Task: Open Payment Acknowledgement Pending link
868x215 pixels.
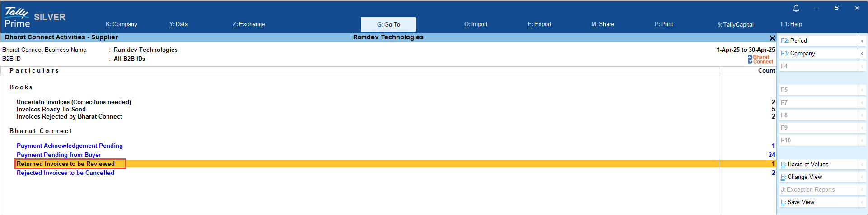Action: pyautogui.click(x=70, y=146)
